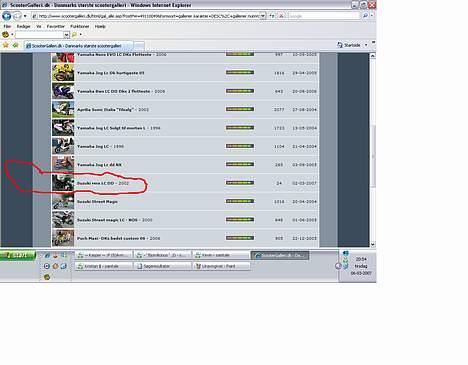Click the Aprilia Sonic thumbnail image
Screen dimensions: 468x365
(x=63, y=110)
